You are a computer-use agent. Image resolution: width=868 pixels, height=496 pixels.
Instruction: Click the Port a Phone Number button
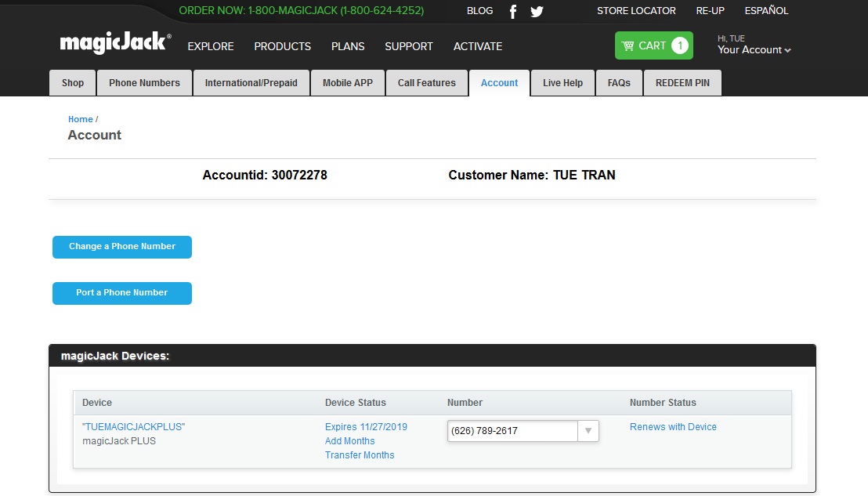tap(122, 293)
